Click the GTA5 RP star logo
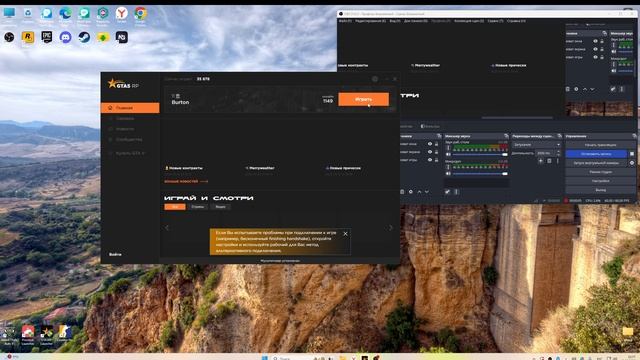The width and height of the screenshot is (640, 360). [x=123, y=84]
